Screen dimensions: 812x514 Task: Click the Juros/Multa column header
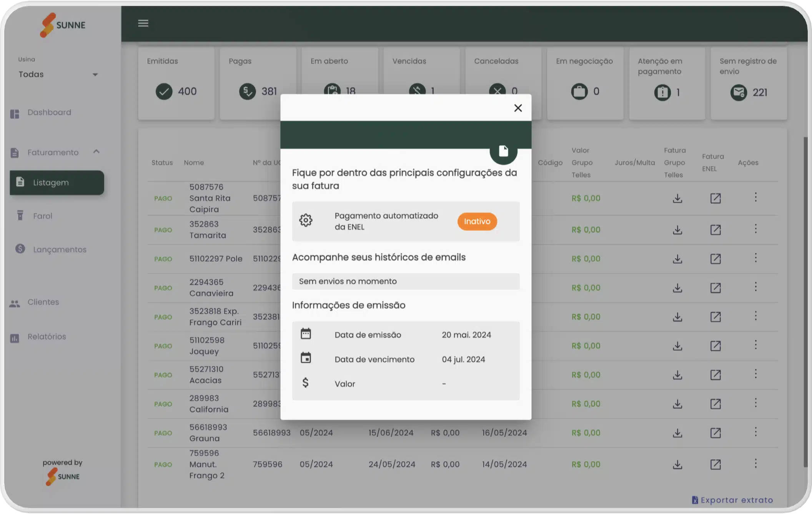point(634,163)
